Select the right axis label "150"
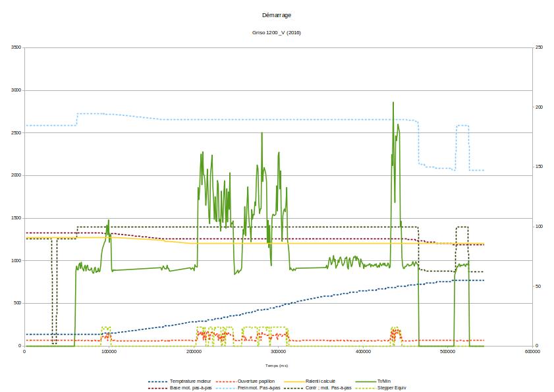The image size is (554, 392). (x=539, y=167)
